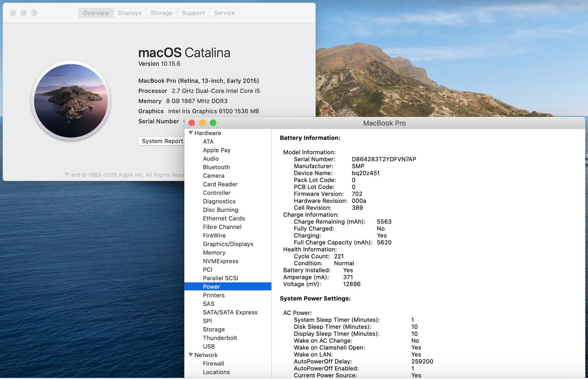The width and height of the screenshot is (588, 379).
Task: Open the Storage tab in About This Mac
Action: [x=162, y=13]
